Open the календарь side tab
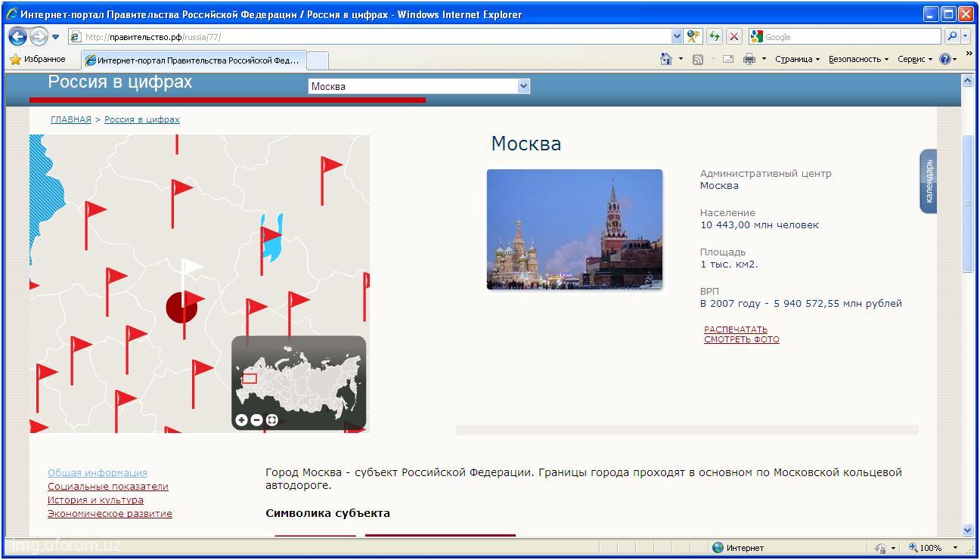Image resolution: width=980 pixels, height=560 pixels. [929, 181]
